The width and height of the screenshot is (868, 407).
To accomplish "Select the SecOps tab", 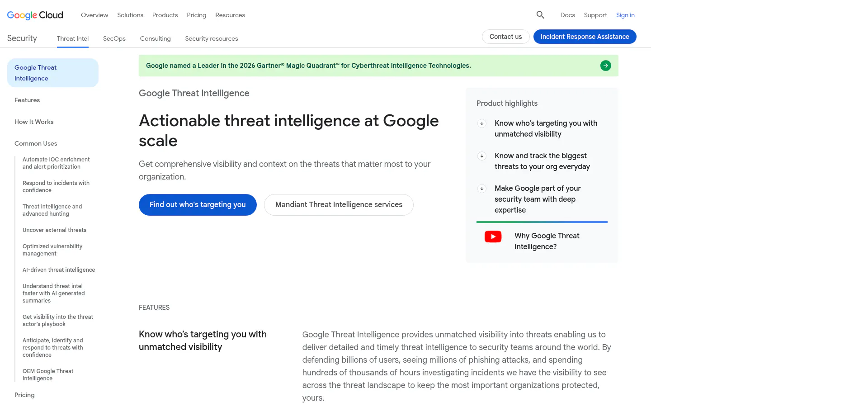I will click(x=114, y=38).
